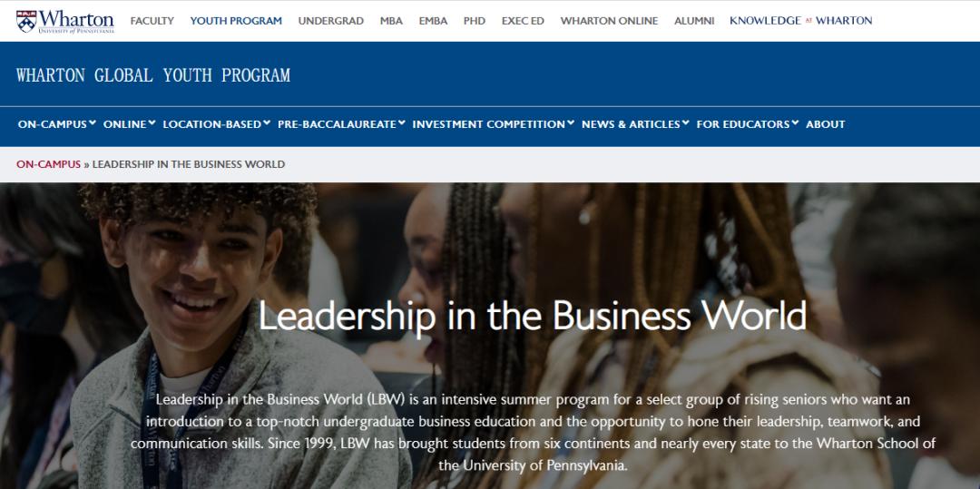
Task: Open the Undergrad link
Action: coord(330,21)
